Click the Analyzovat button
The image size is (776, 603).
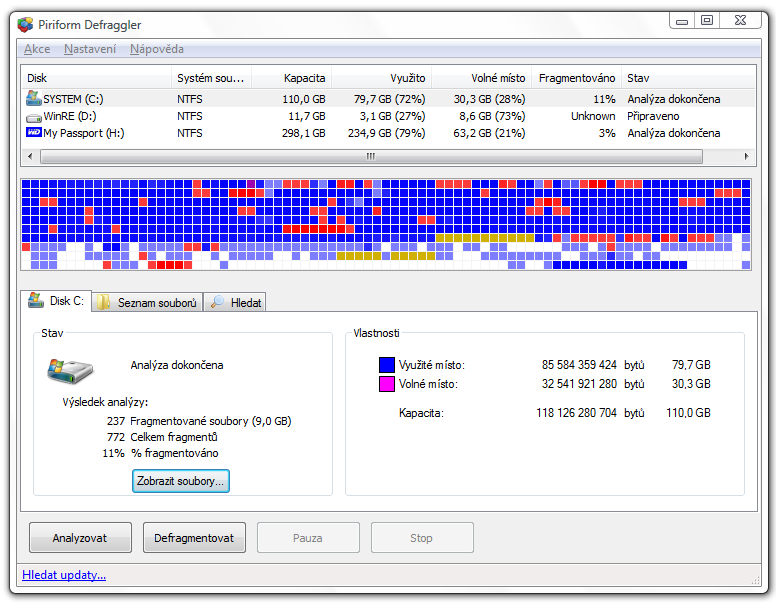(80, 538)
